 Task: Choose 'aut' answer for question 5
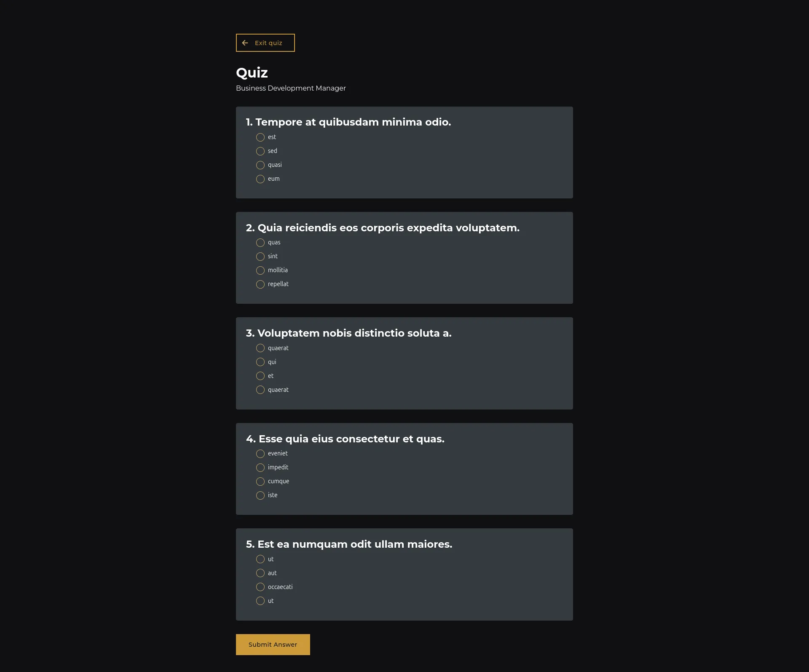pos(260,573)
